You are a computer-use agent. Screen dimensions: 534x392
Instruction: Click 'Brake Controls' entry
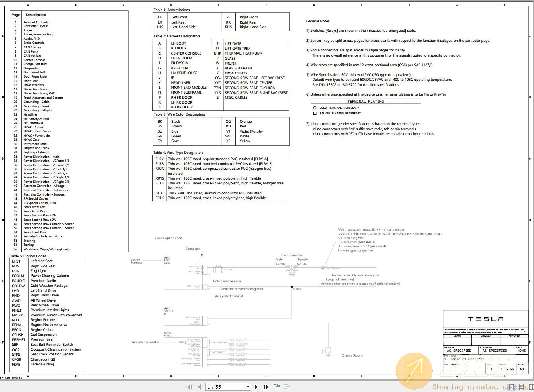34,43
